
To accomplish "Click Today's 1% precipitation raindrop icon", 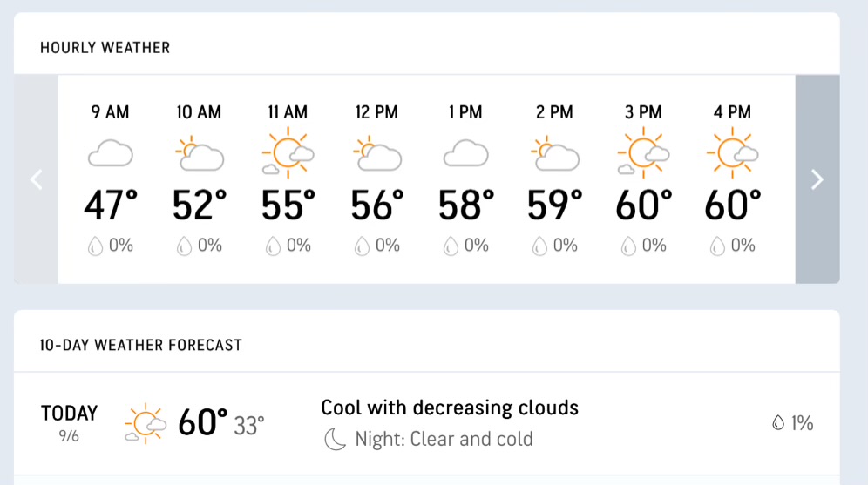I will (x=778, y=424).
